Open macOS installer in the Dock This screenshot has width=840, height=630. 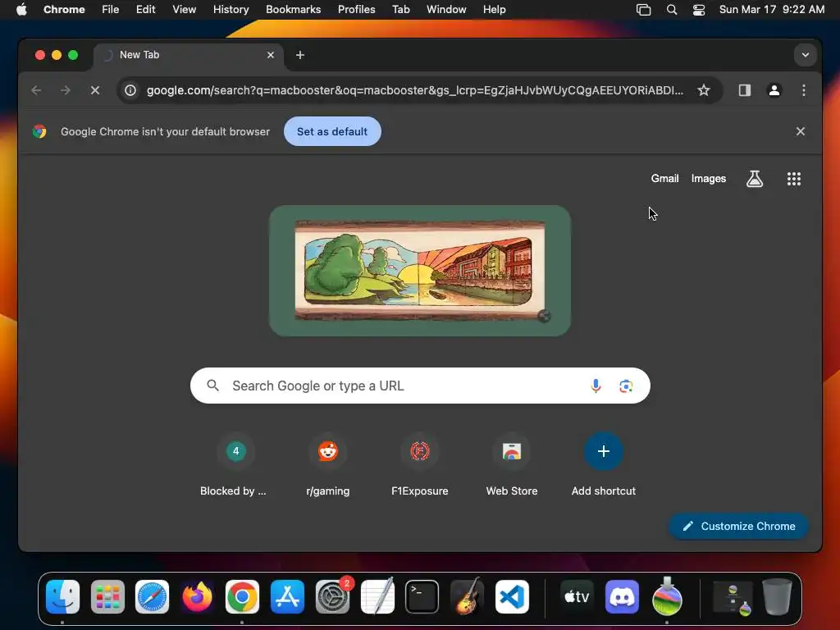click(667, 596)
